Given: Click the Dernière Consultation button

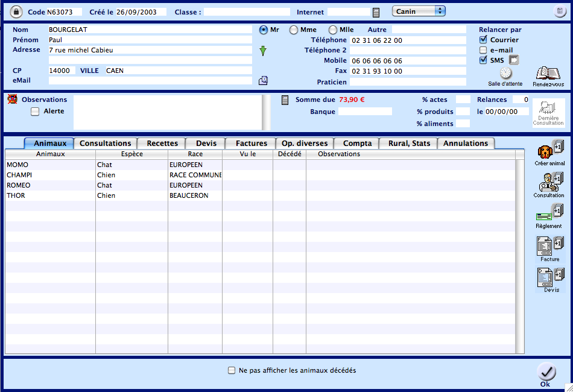Looking at the screenshot, I should tap(548, 113).
